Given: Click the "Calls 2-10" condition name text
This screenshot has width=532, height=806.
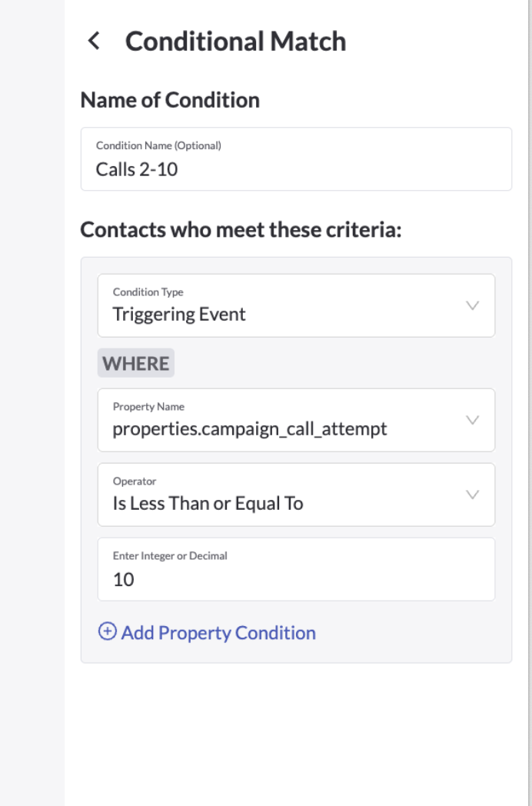Looking at the screenshot, I should pyautogui.click(x=137, y=169).
